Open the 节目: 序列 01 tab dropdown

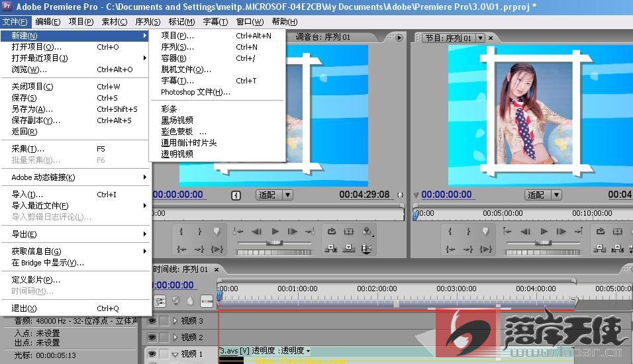[x=481, y=38]
